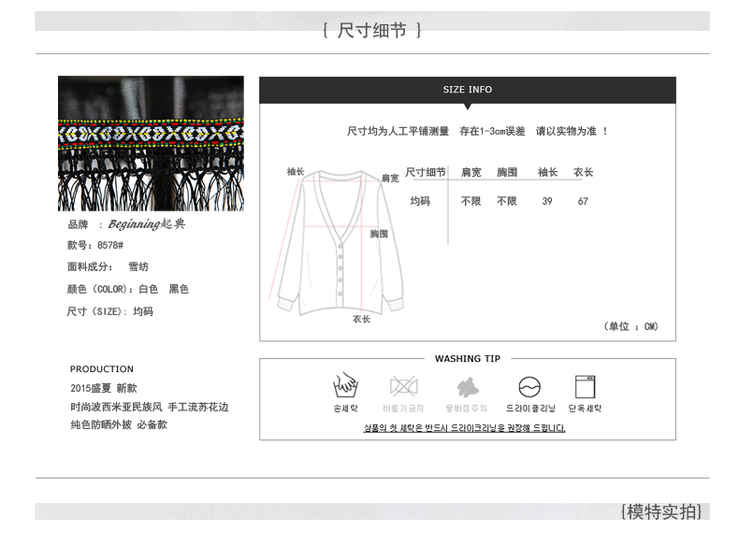Click the 黑色 color option text
The image size is (739, 560).
click(x=179, y=289)
